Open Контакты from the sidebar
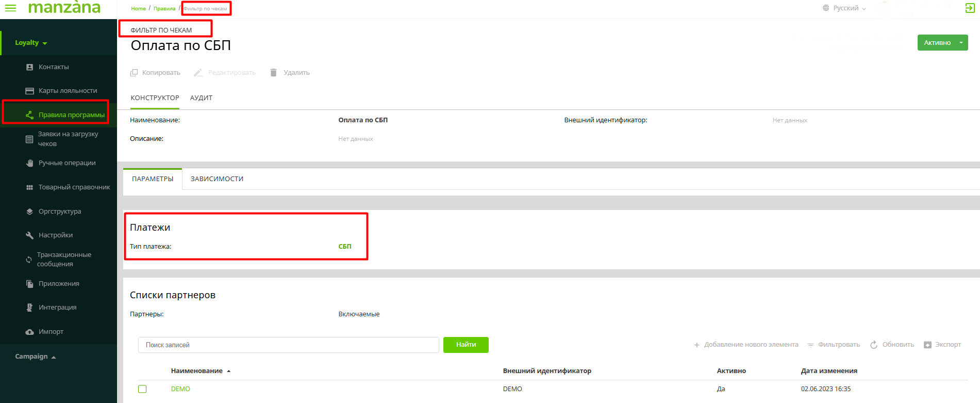Image resolution: width=980 pixels, height=403 pixels. click(x=54, y=67)
